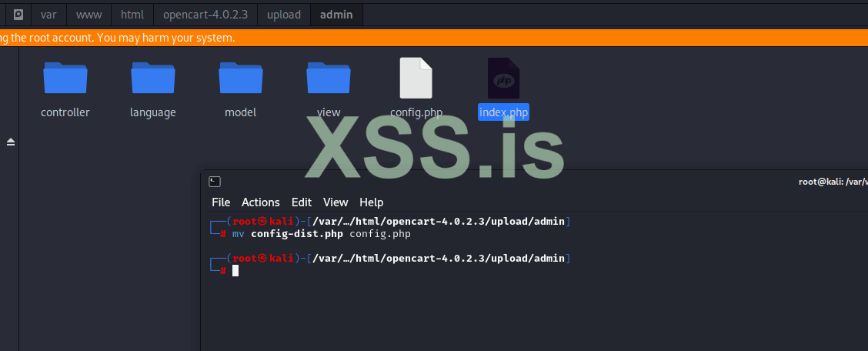
Task: Open the model folder
Action: pos(241,78)
